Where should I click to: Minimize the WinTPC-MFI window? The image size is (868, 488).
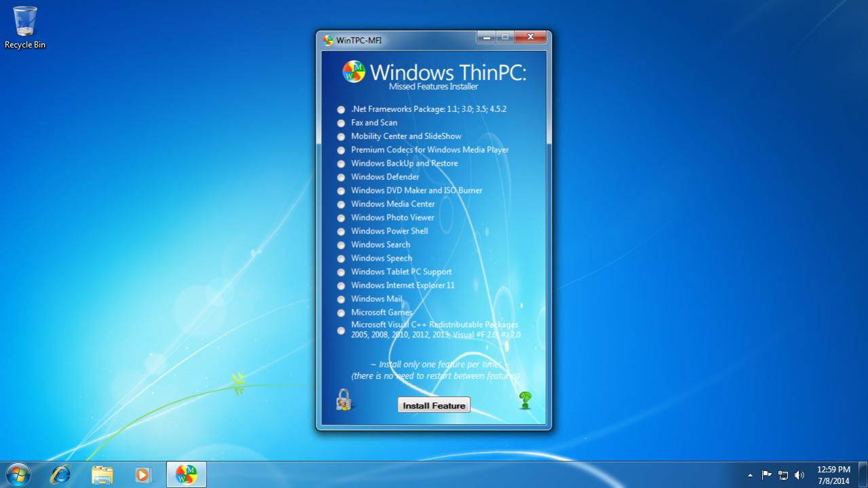click(487, 37)
